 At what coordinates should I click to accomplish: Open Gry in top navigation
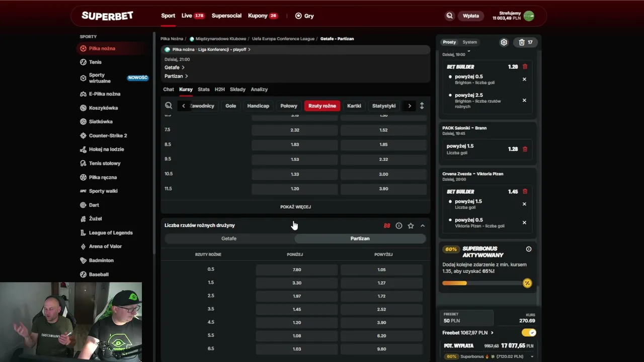point(304,16)
